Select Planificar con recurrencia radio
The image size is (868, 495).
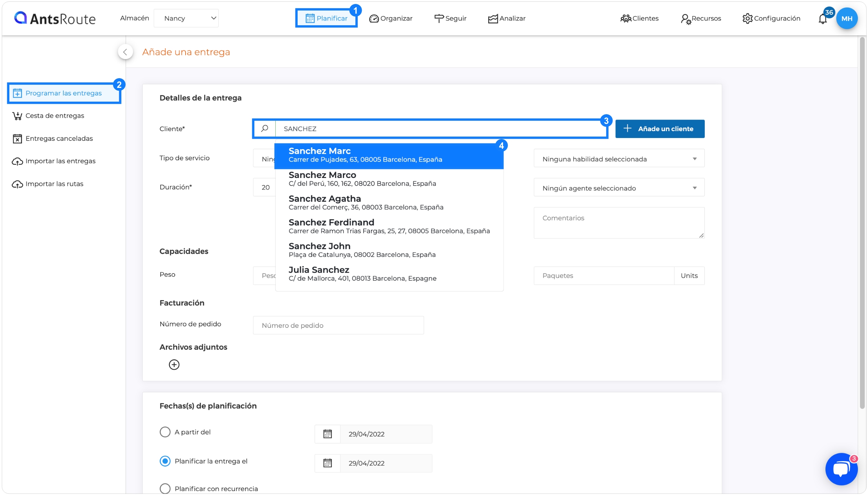click(165, 489)
